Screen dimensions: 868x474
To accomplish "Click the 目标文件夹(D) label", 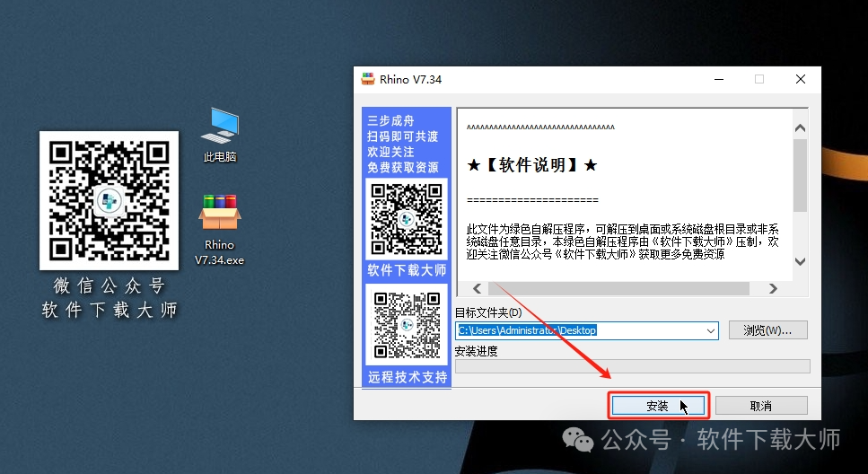I will point(488,313).
